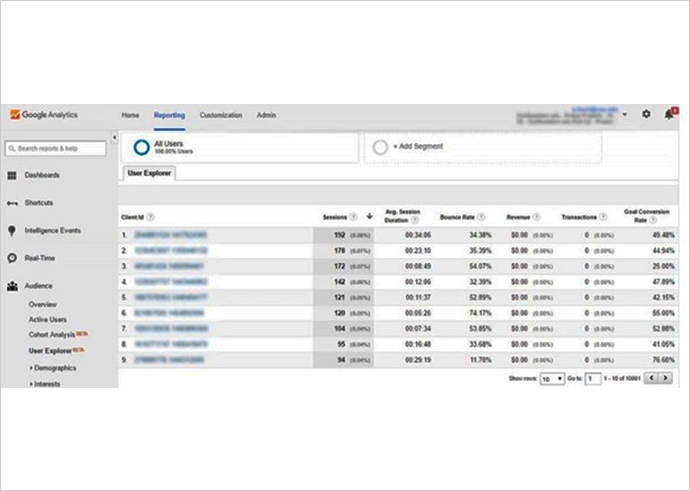Image resolution: width=690 pixels, height=491 pixels.
Task: Open the settings gear icon
Action: pos(646,115)
